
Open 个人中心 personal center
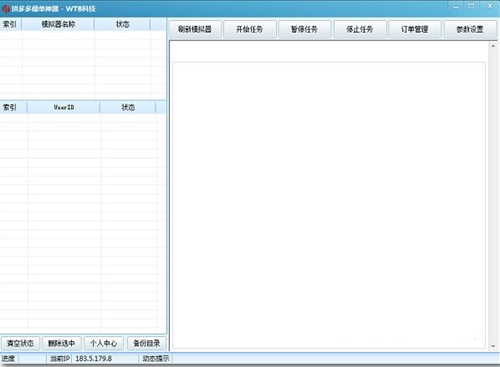tap(104, 343)
